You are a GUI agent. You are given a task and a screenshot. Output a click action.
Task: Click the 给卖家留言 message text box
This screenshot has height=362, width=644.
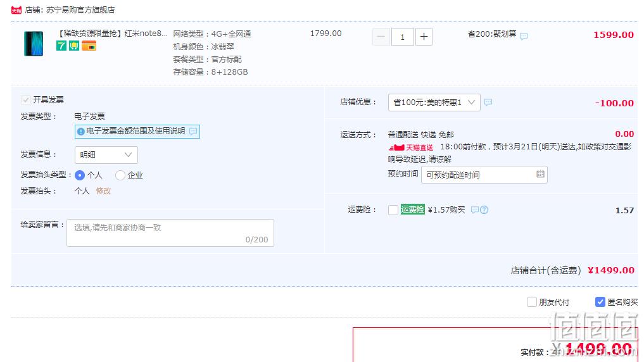[170, 233]
